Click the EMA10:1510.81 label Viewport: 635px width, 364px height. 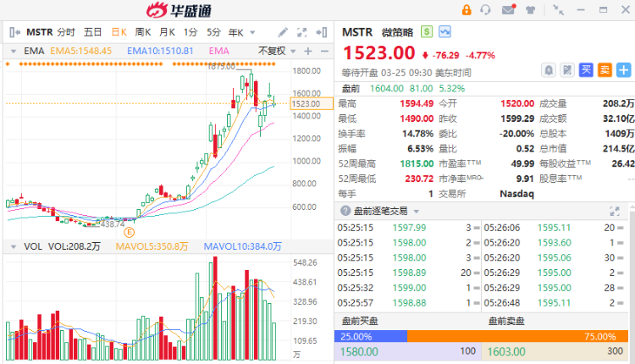[x=160, y=51]
